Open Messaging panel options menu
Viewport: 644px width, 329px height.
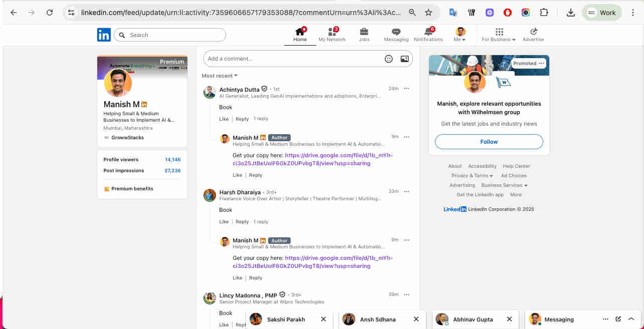coord(605,319)
